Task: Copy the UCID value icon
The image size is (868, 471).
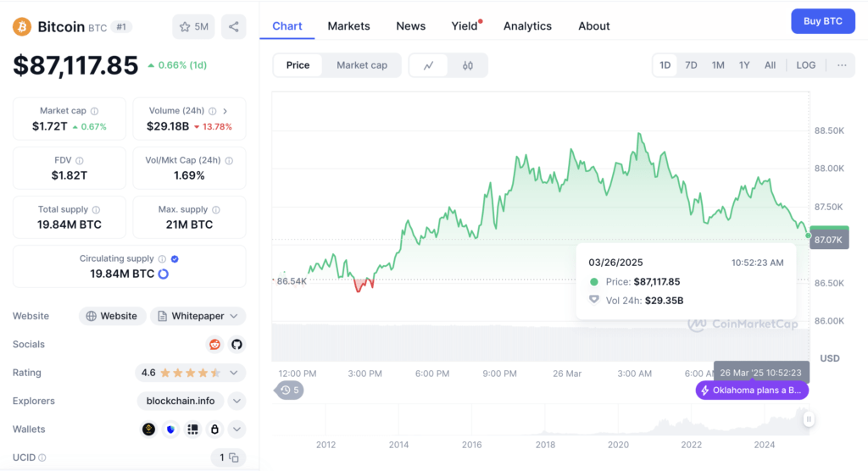Action: 234,457
